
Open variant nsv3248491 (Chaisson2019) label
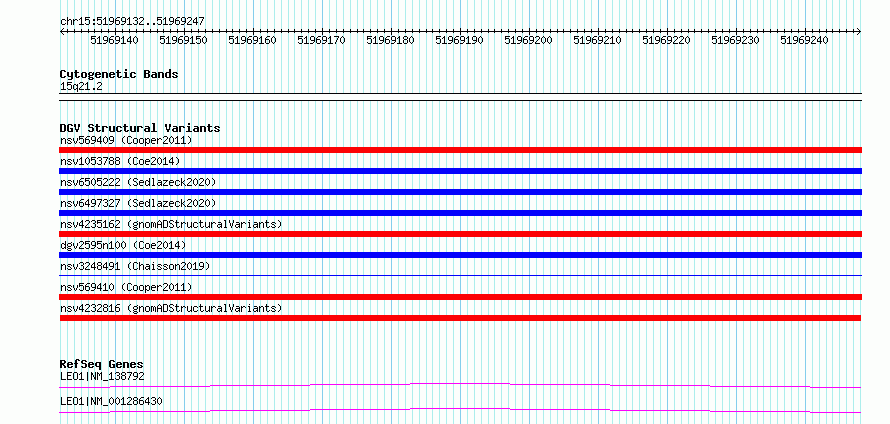pos(135,266)
